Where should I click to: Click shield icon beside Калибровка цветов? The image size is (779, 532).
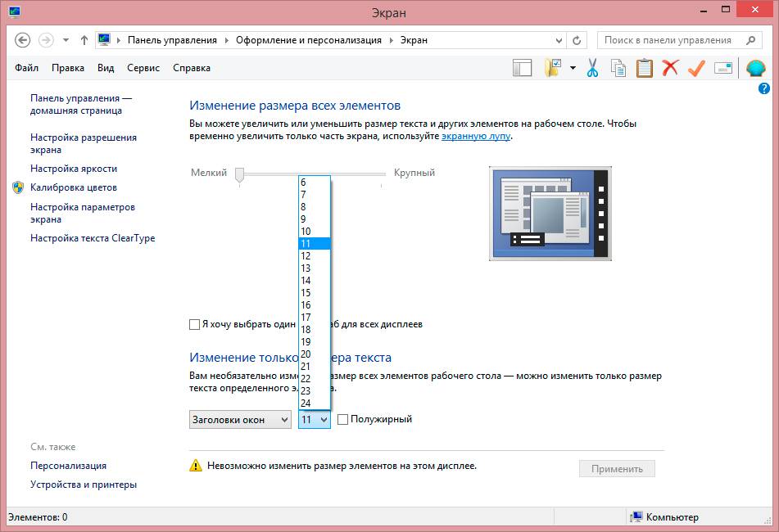coord(18,187)
